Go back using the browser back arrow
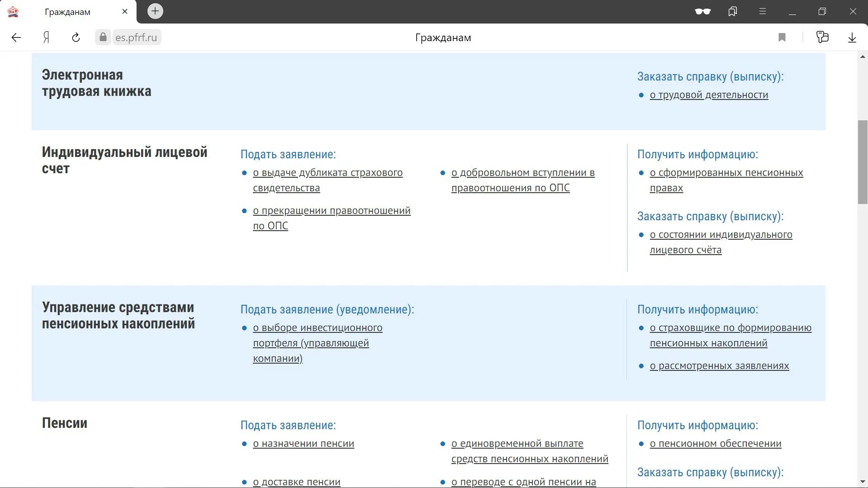 pyautogui.click(x=16, y=38)
